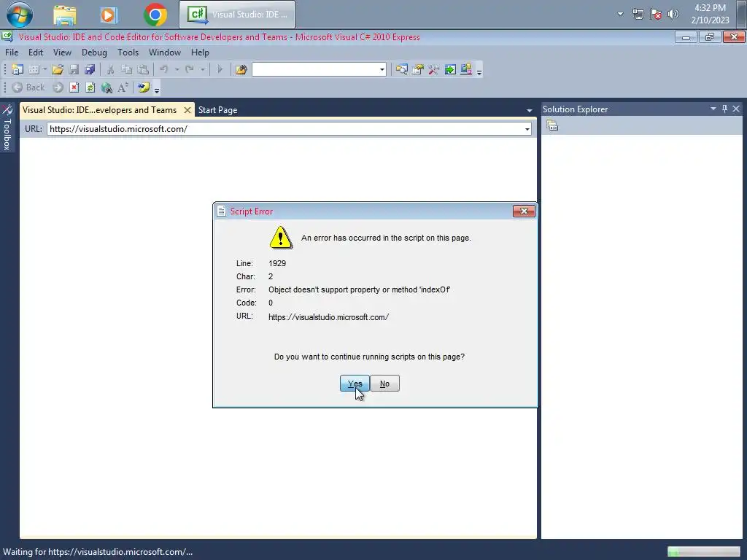
Task: Click the Add New Item toolbar icon
Action: tap(34, 69)
